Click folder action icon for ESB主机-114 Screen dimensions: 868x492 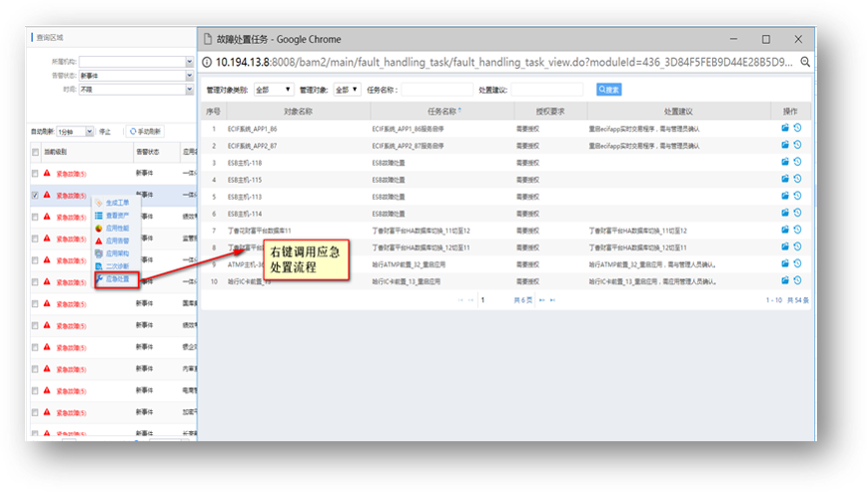click(x=785, y=213)
